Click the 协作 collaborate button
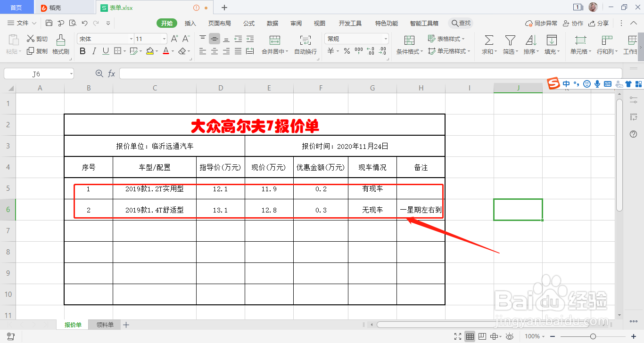 573,23
